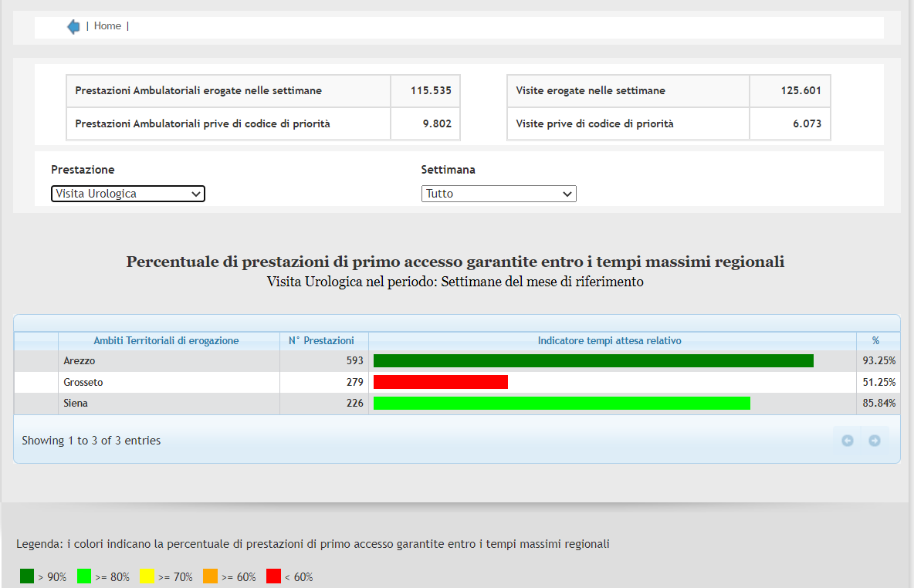Expand the Settimana dropdown
The height and width of the screenshot is (588, 914).
(499, 194)
